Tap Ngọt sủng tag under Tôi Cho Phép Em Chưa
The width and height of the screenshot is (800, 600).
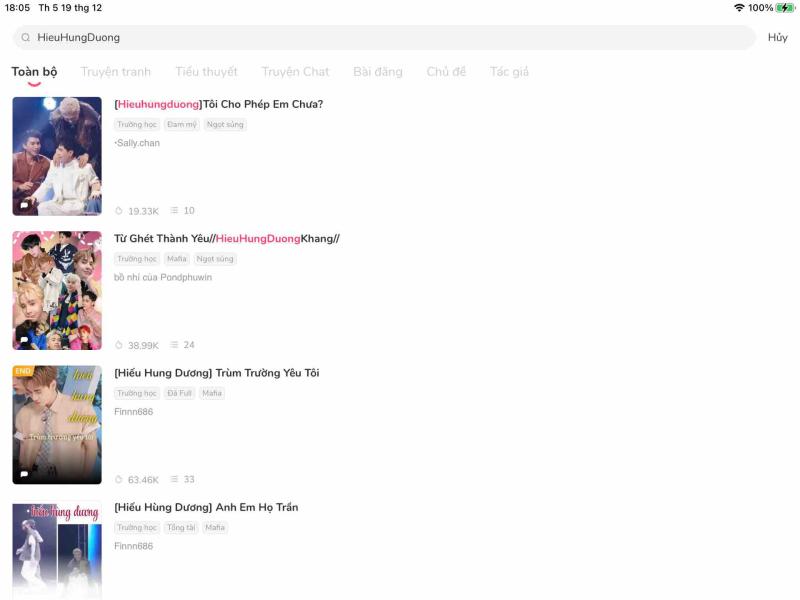click(x=225, y=124)
